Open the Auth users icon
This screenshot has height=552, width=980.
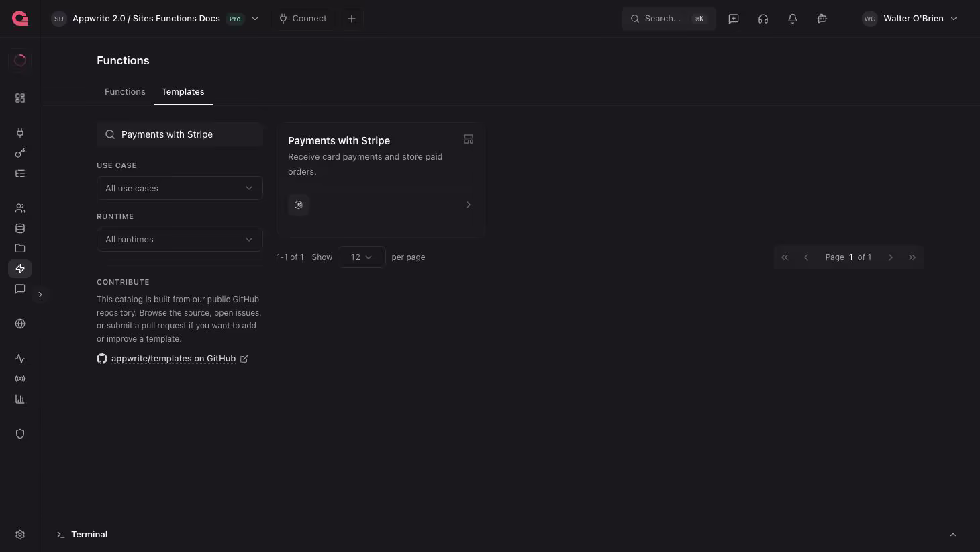20,208
